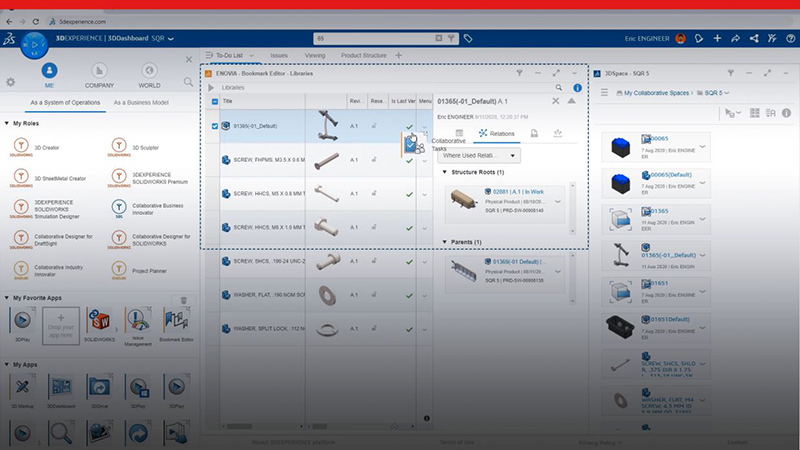The width and height of the screenshot is (800, 450).
Task: Close the information panel with X
Action: pyautogui.click(x=556, y=101)
